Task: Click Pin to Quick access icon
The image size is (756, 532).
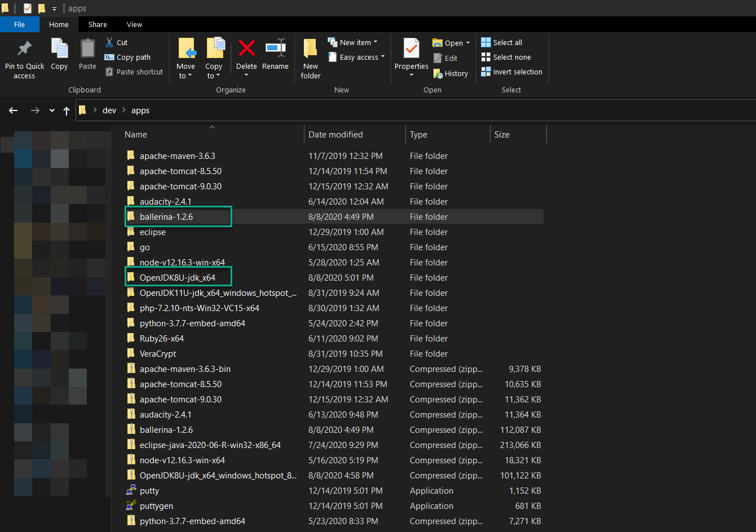Action: [24, 48]
